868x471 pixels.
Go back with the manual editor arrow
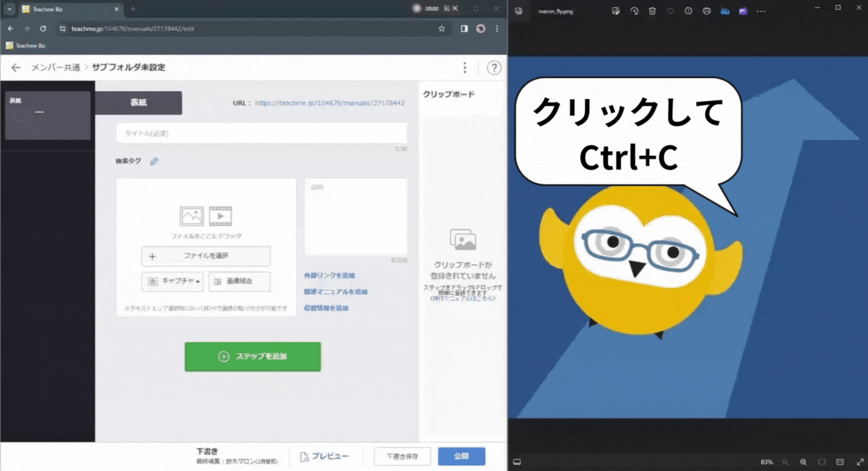16,68
